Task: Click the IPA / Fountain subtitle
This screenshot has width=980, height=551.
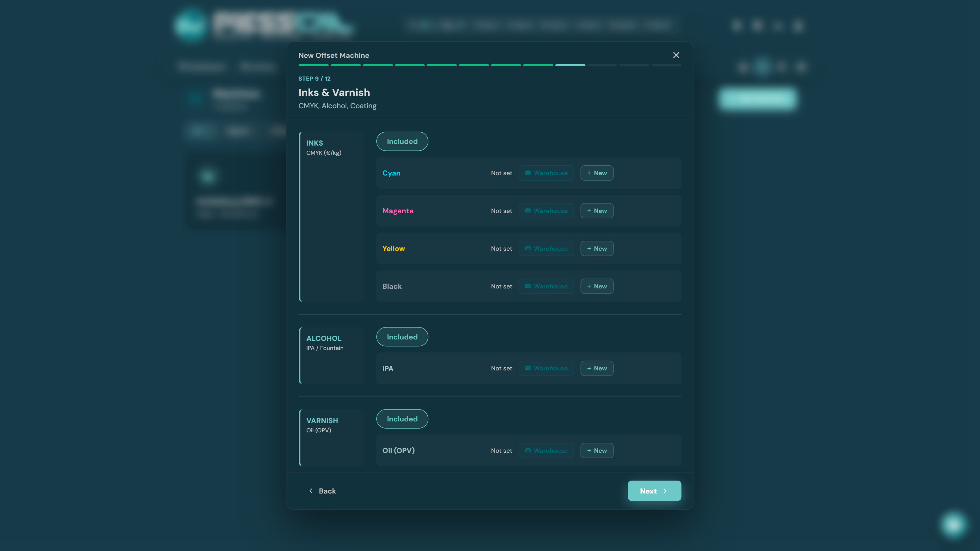Action: (x=325, y=348)
